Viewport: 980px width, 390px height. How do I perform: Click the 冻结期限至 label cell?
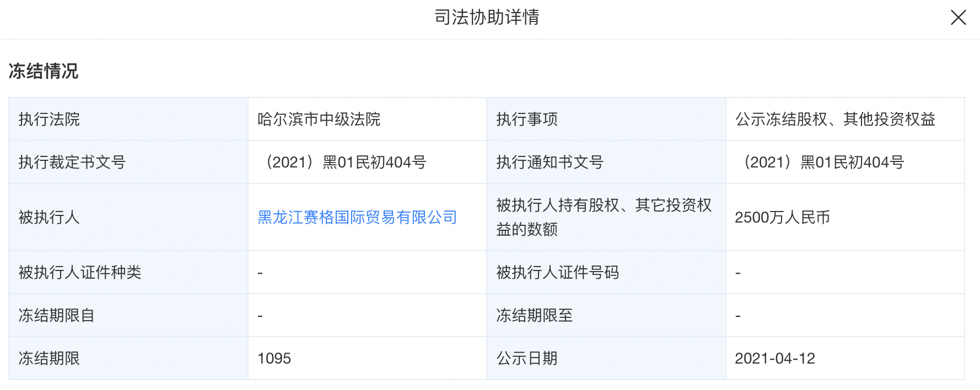pos(534,316)
